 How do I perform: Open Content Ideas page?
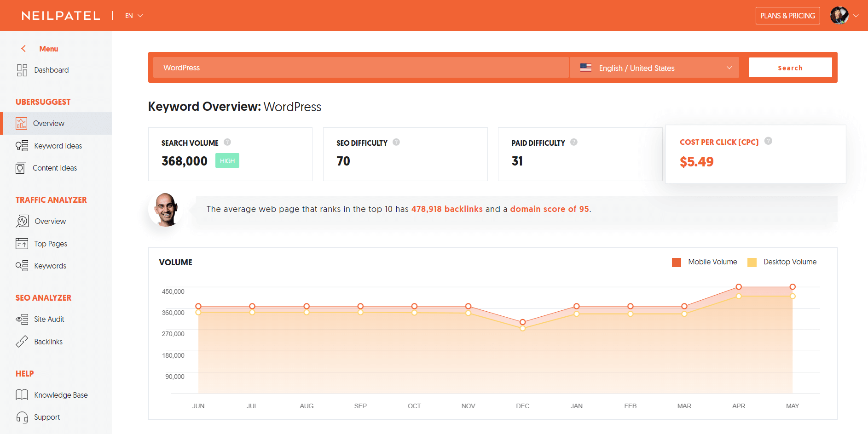(55, 168)
